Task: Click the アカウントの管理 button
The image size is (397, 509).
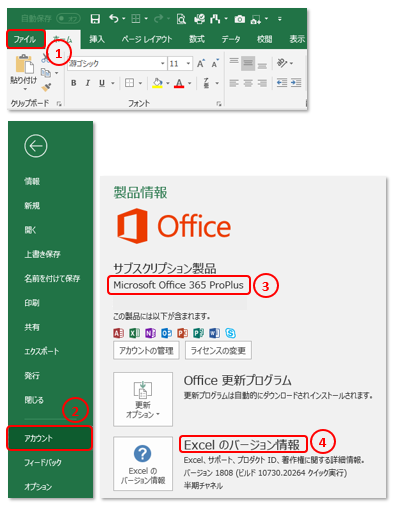Action: (x=146, y=350)
